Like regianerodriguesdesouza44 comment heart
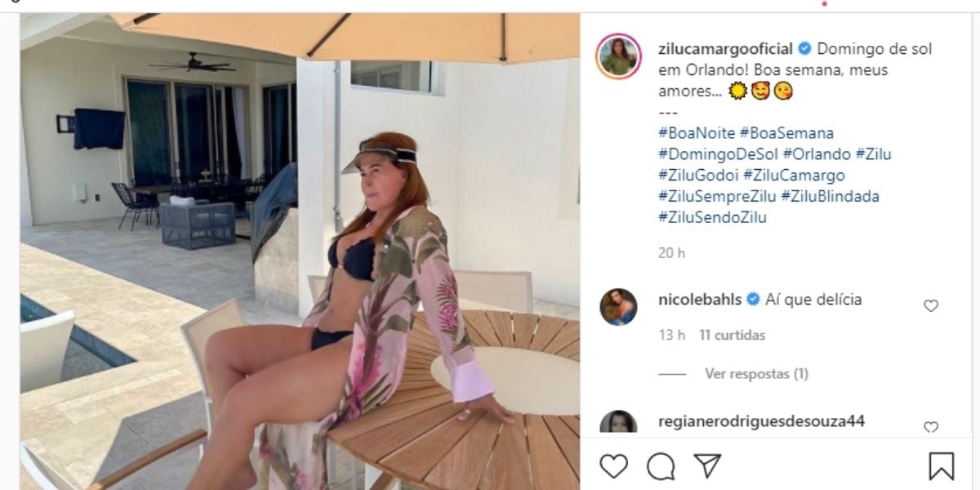The width and height of the screenshot is (980, 490). 930,427
